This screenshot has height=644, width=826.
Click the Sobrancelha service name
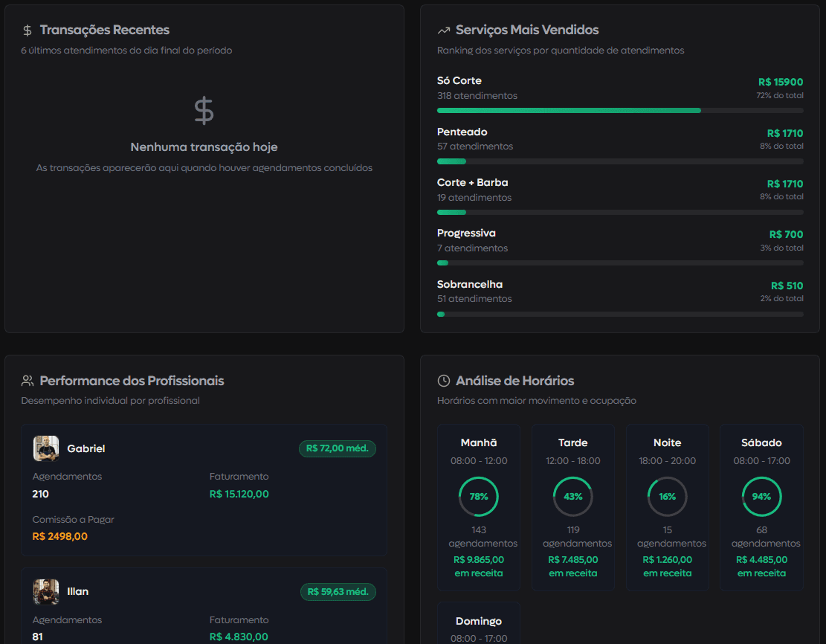470,284
